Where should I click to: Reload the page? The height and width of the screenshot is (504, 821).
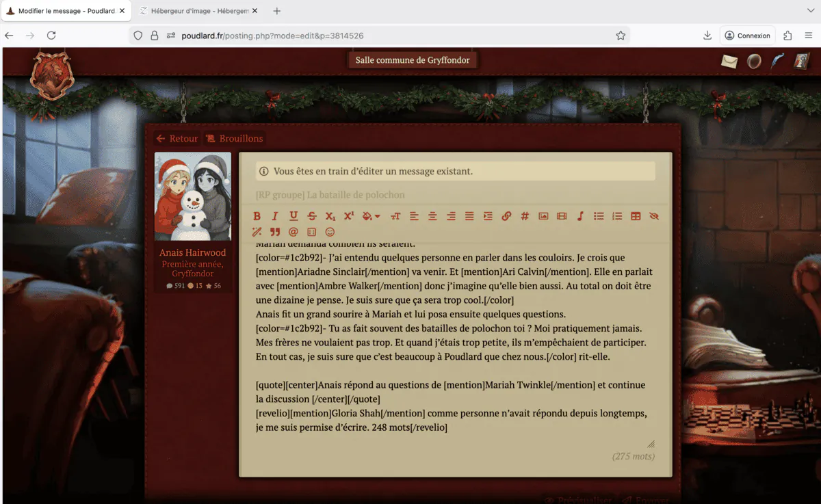(x=51, y=36)
